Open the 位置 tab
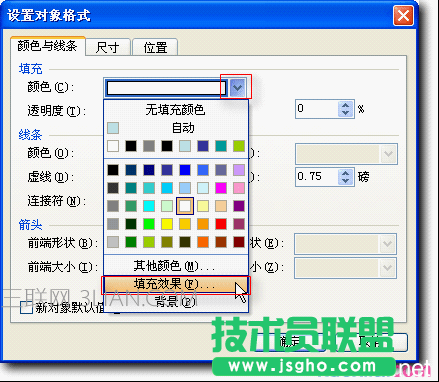The height and width of the screenshot is (382, 439). tap(155, 47)
